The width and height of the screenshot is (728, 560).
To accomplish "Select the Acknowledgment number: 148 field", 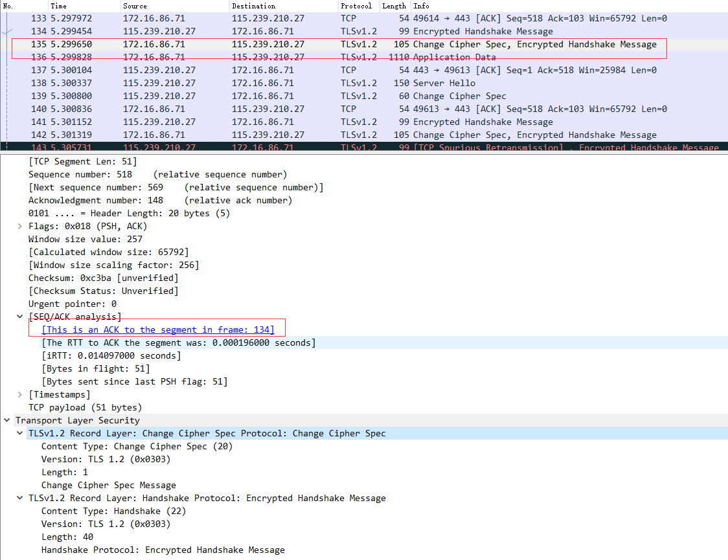I will click(x=160, y=201).
